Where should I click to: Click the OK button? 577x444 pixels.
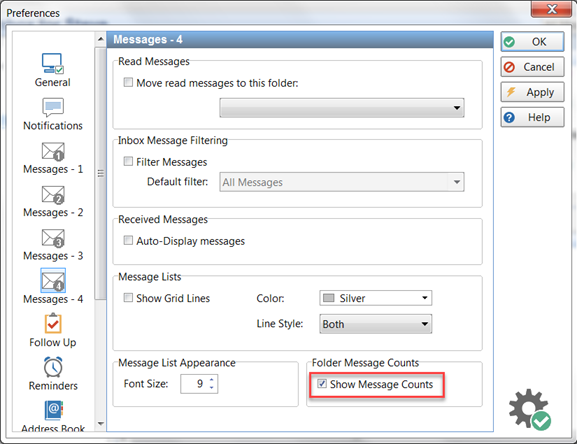(x=532, y=42)
